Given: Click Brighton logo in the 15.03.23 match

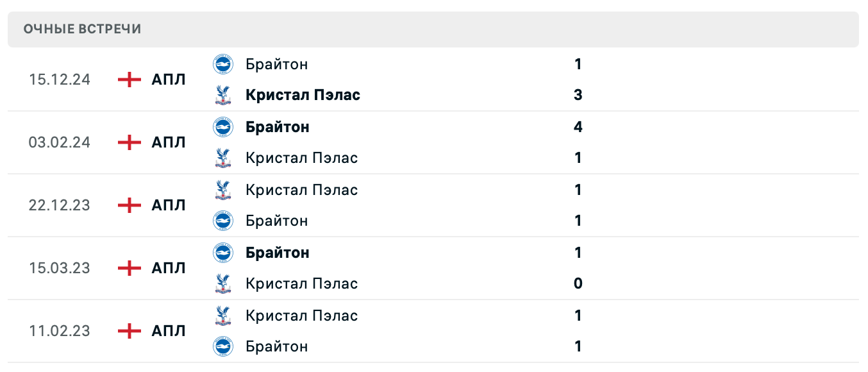Looking at the screenshot, I should [x=222, y=253].
